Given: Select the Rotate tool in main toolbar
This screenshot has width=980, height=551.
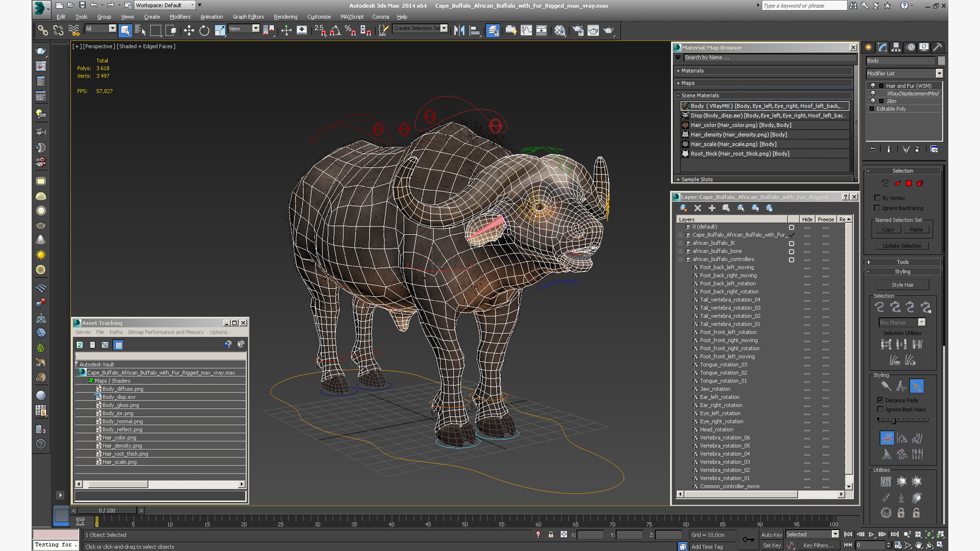Looking at the screenshot, I should click(204, 31).
